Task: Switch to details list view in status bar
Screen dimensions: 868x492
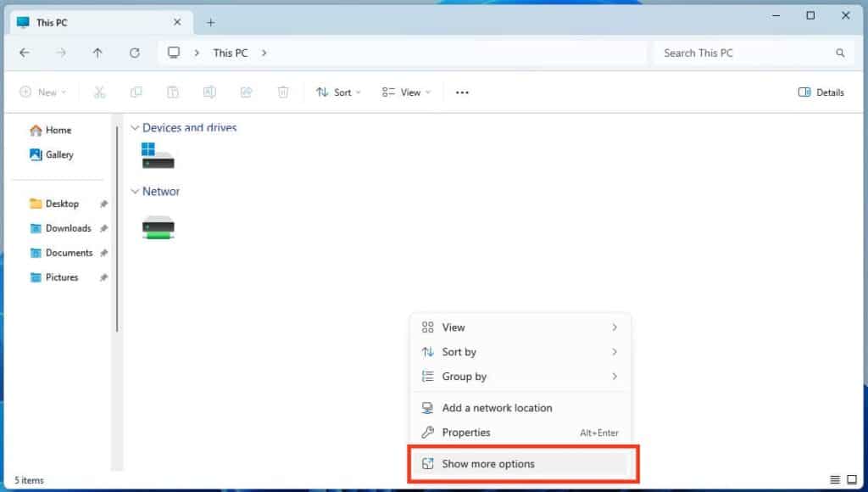Action: (835, 480)
